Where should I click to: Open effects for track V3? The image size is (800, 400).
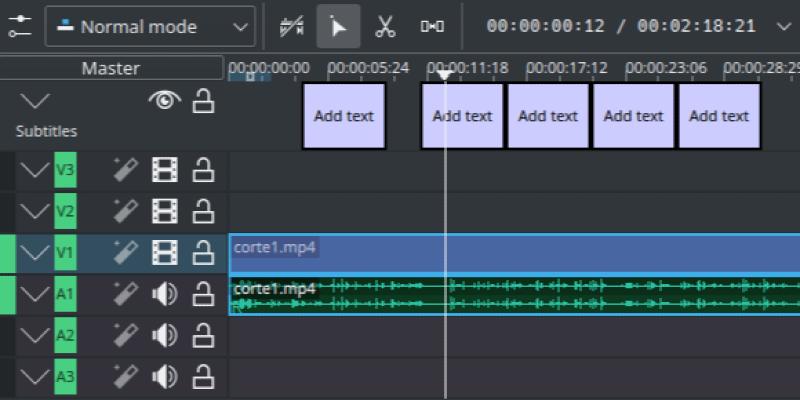124,170
